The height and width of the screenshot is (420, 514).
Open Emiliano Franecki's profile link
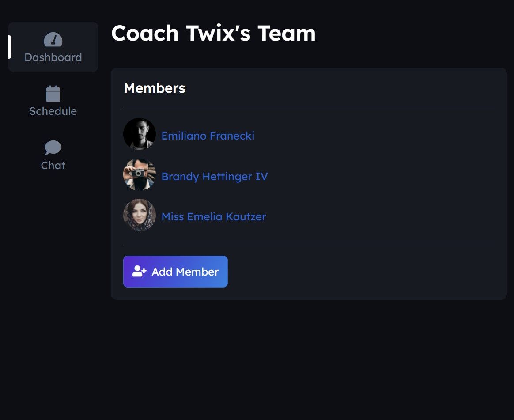coord(208,136)
